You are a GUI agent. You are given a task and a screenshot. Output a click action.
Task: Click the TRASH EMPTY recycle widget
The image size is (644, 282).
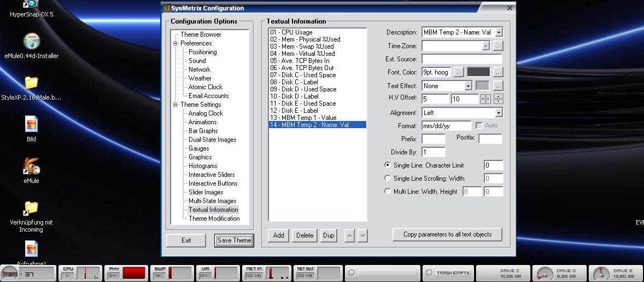[448, 273]
